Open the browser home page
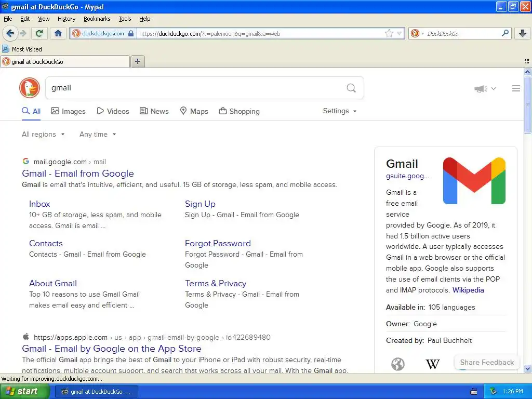Viewport: 532px width, 399px height. [58, 33]
